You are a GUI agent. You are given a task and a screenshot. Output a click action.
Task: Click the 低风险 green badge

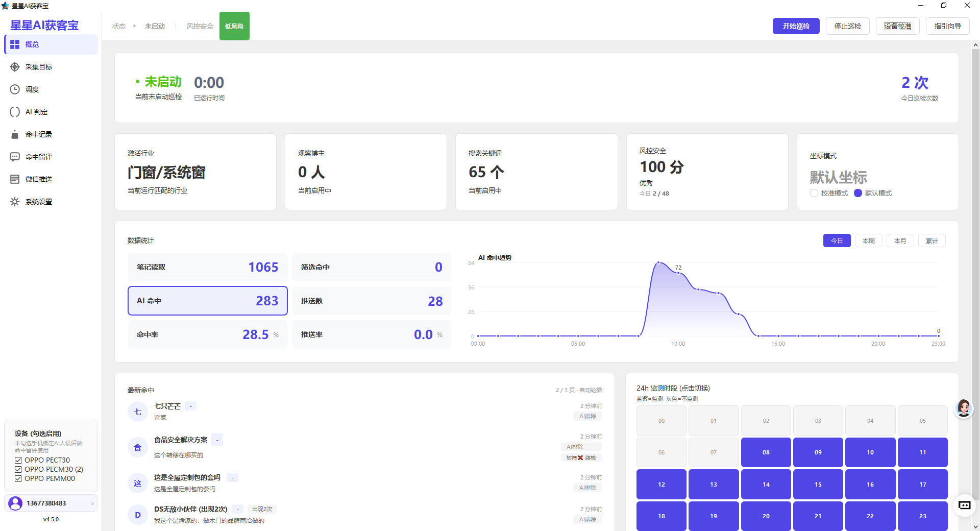[234, 26]
